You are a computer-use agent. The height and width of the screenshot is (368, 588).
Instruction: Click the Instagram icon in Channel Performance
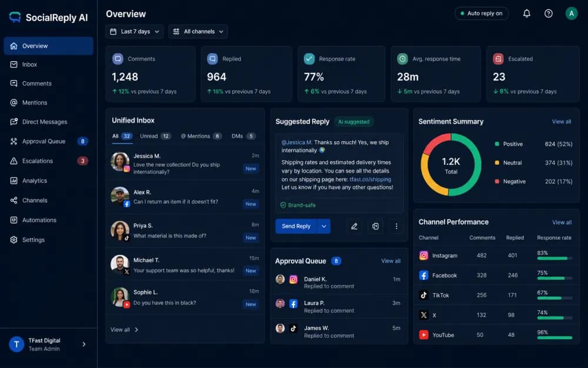(423, 256)
